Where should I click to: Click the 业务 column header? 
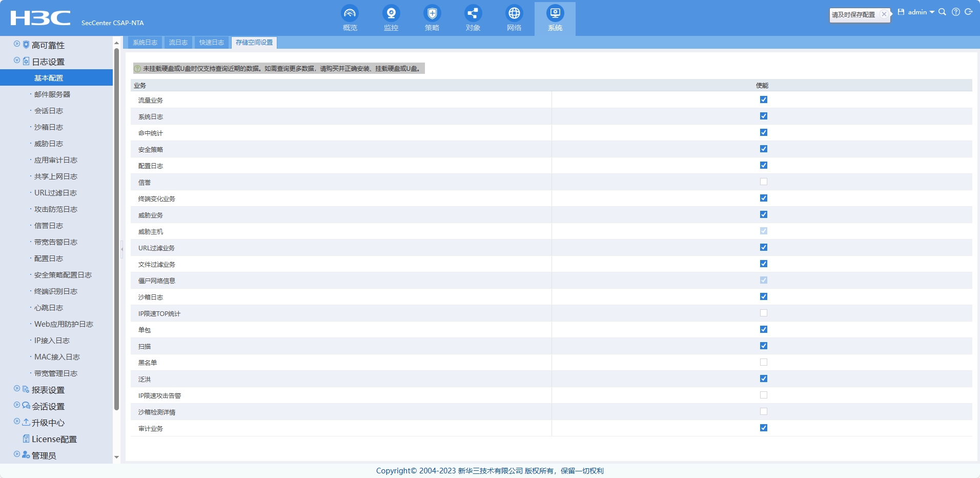point(140,86)
